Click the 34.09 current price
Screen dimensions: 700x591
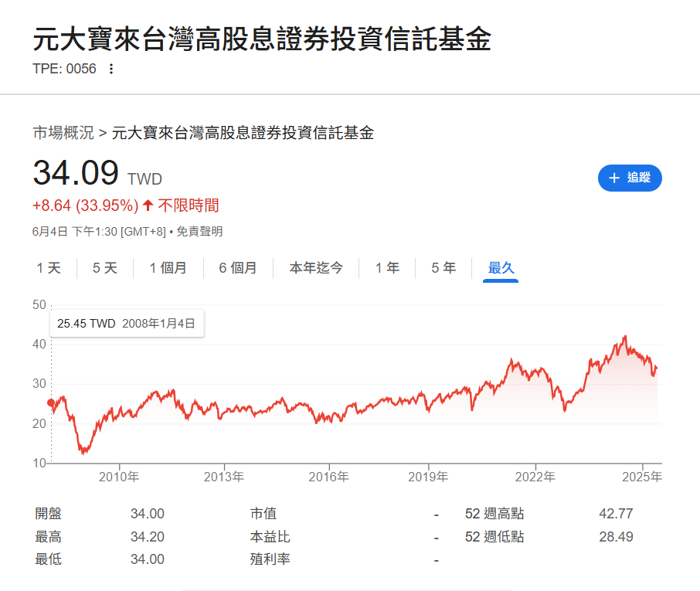[x=76, y=173]
